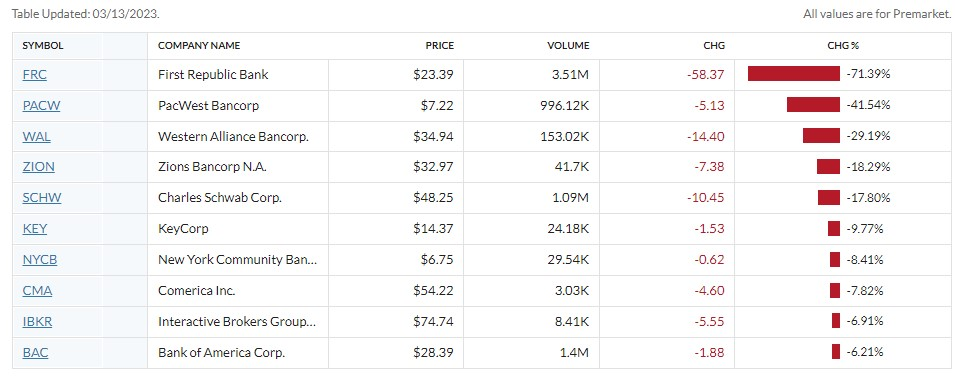Open the WAL ticker symbol link
Image resolution: width=955 pixels, height=392 pixels.
[37, 137]
